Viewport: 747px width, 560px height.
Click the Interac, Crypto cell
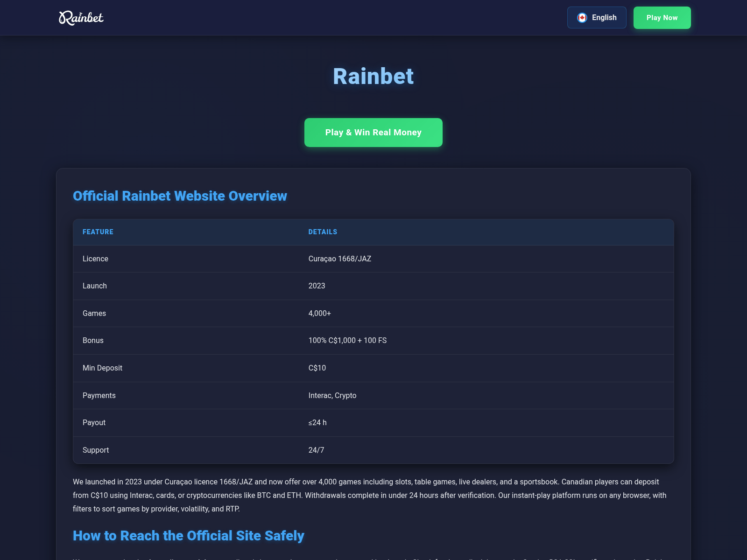point(332,396)
